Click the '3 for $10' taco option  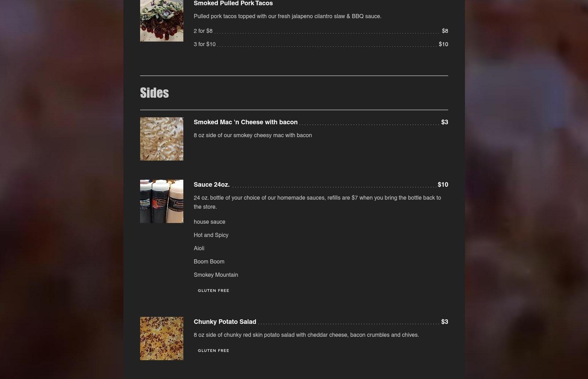point(205,44)
